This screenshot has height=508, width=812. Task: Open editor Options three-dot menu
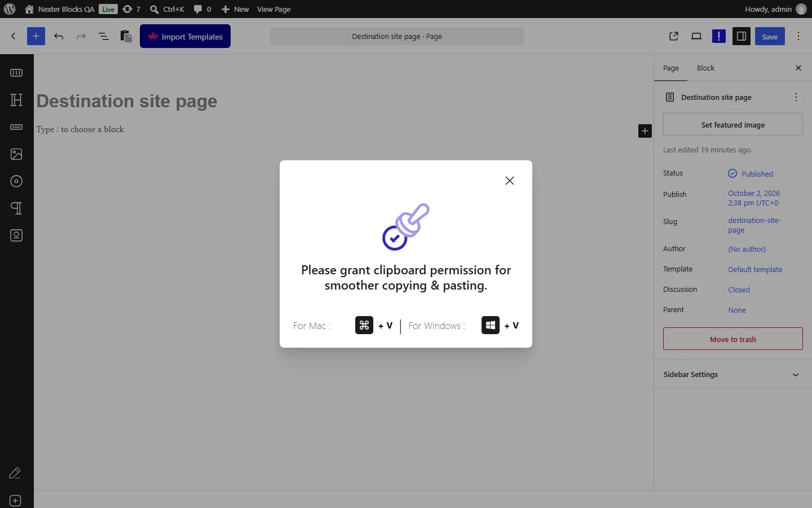coord(798,36)
